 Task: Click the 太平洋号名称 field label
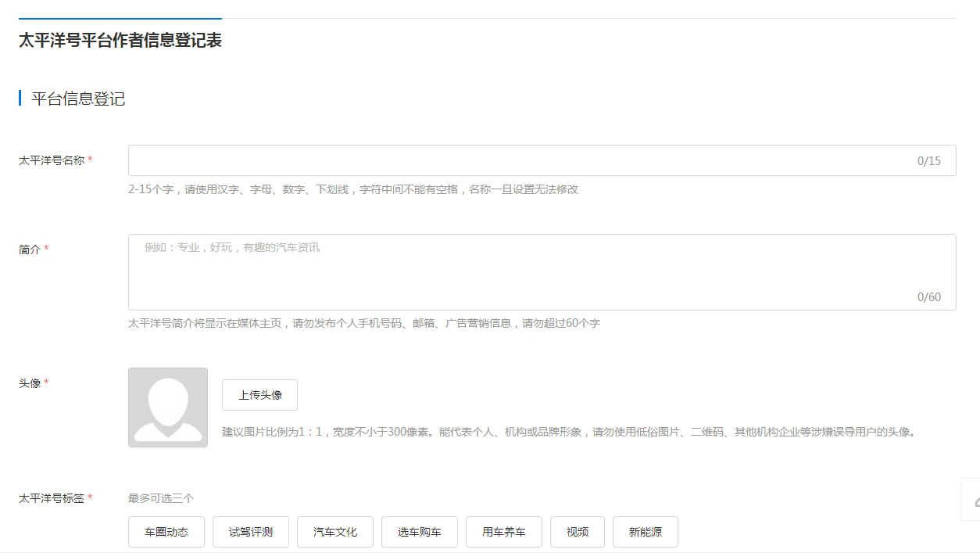click(x=52, y=160)
